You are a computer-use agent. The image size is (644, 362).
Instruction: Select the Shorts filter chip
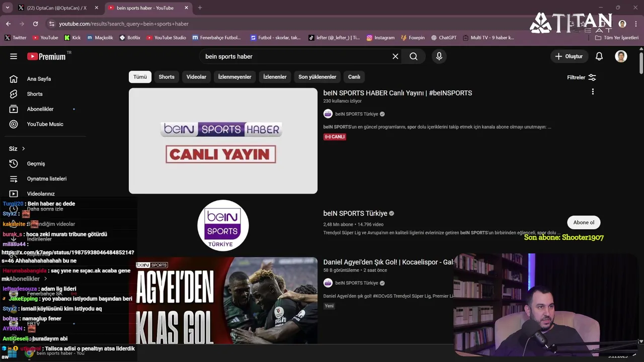(x=167, y=77)
